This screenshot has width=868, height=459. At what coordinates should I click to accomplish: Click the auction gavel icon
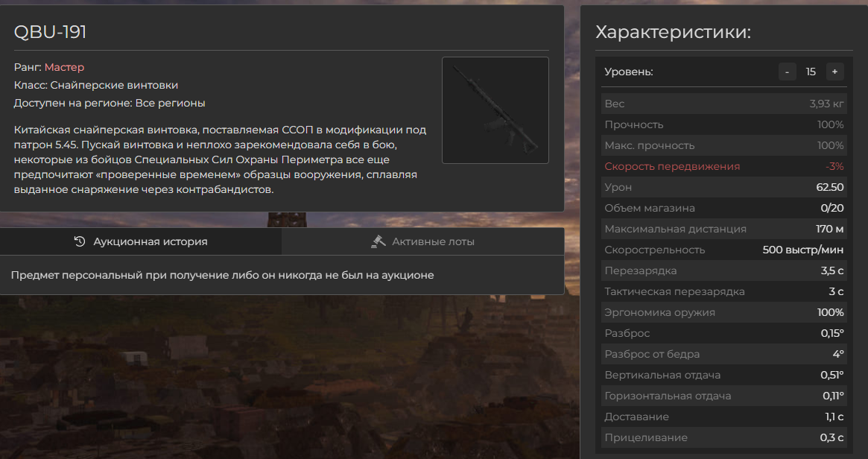click(x=378, y=241)
